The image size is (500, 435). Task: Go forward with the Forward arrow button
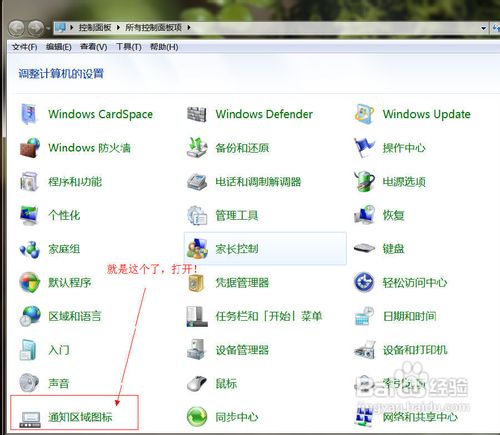(x=36, y=28)
